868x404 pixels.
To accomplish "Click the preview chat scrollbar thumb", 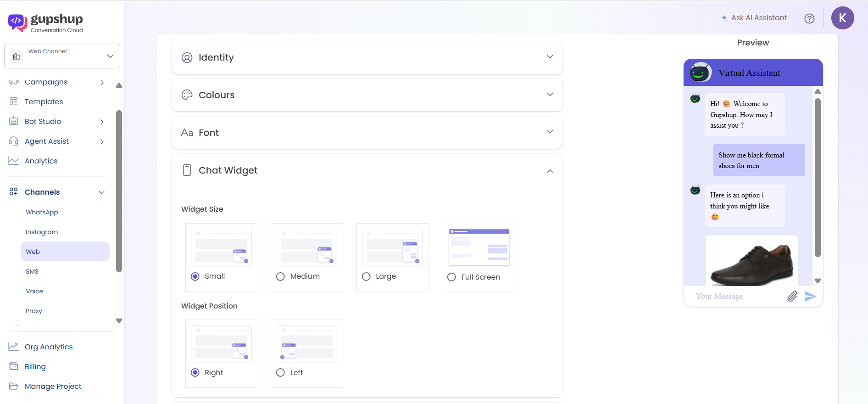I will point(817,178).
